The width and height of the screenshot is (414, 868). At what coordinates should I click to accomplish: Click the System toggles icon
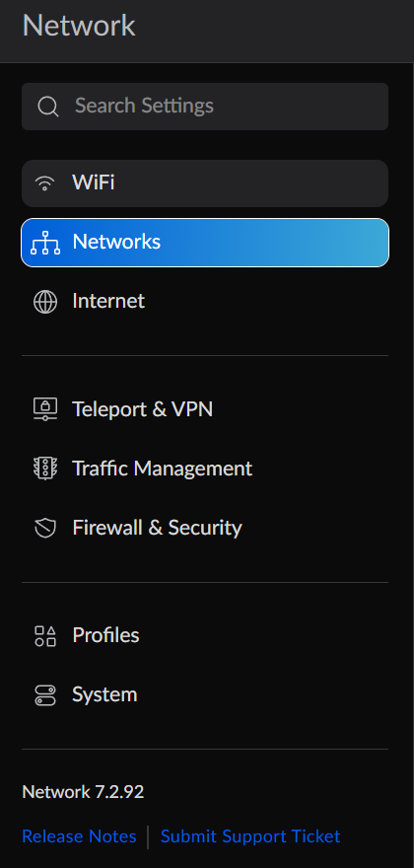tap(44, 695)
